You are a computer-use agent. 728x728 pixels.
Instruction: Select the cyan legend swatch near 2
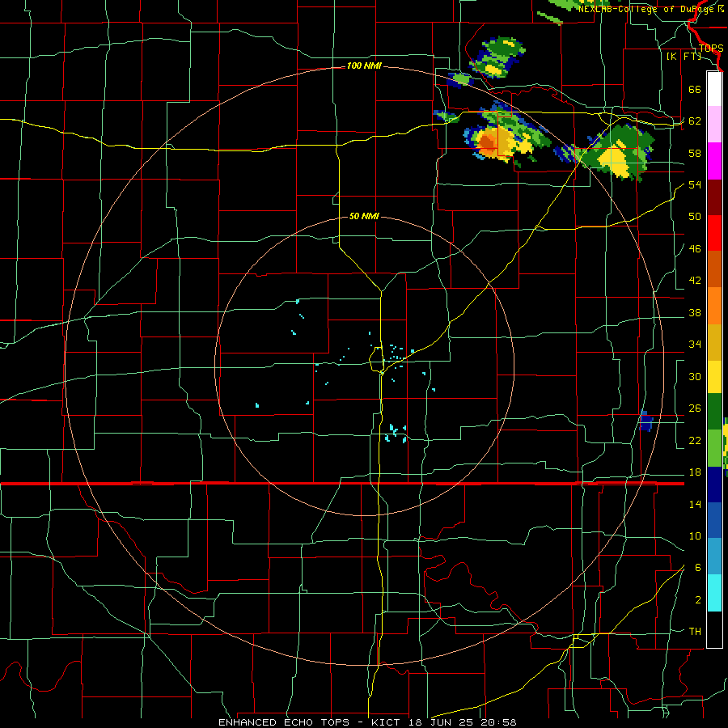point(714,593)
